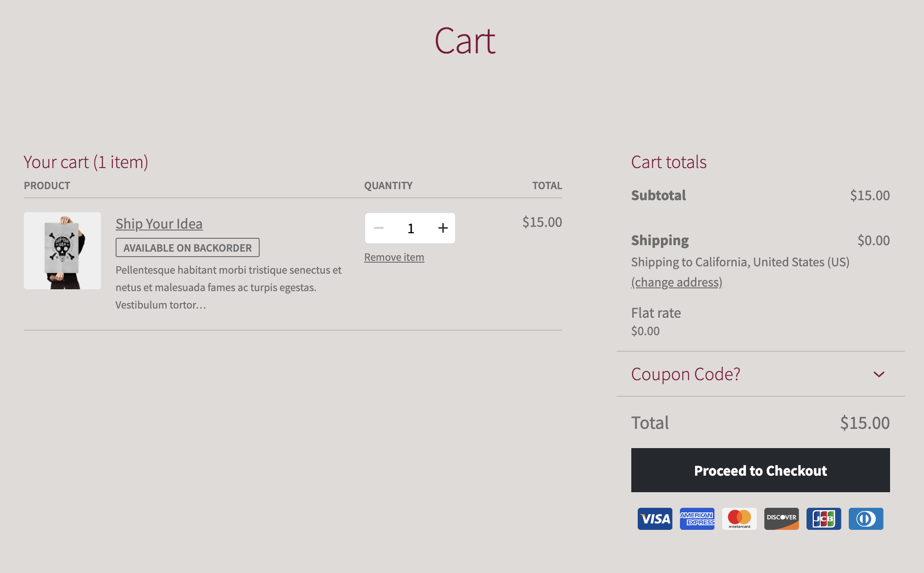Click the Diners Club payment icon
The image size is (924, 573).
pyautogui.click(x=866, y=518)
